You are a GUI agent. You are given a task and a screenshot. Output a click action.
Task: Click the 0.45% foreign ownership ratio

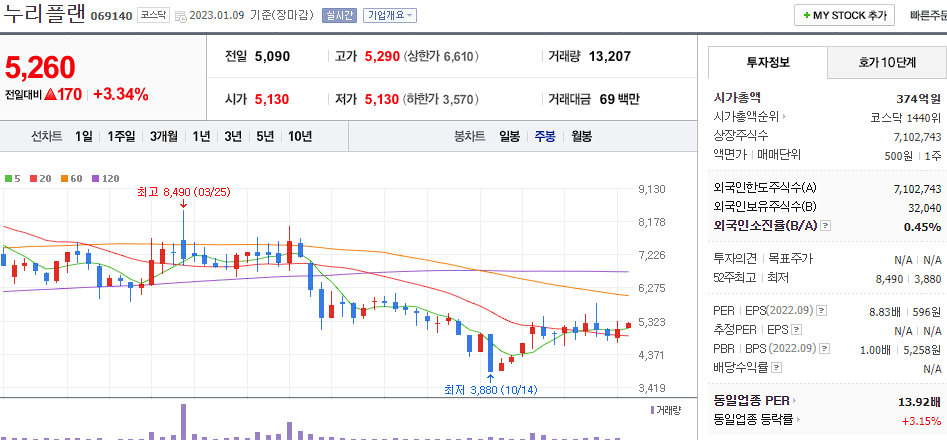tap(922, 227)
